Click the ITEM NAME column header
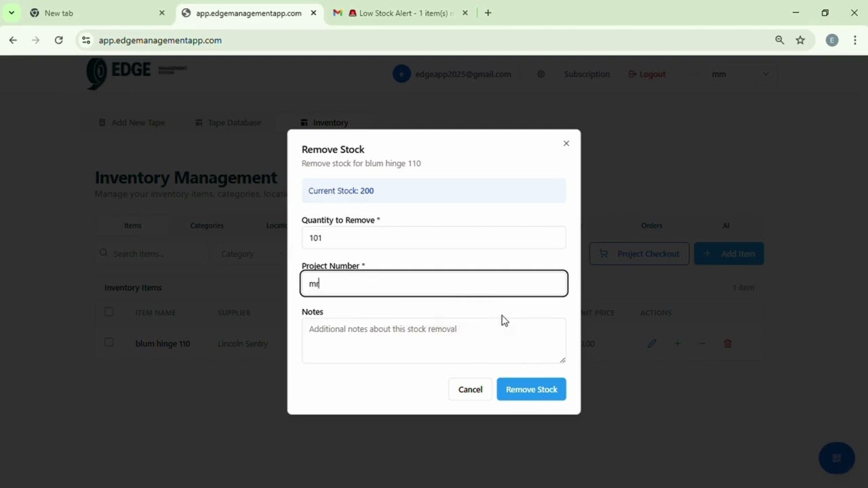The height and width of the screenshot is (488, 868). 155,313
